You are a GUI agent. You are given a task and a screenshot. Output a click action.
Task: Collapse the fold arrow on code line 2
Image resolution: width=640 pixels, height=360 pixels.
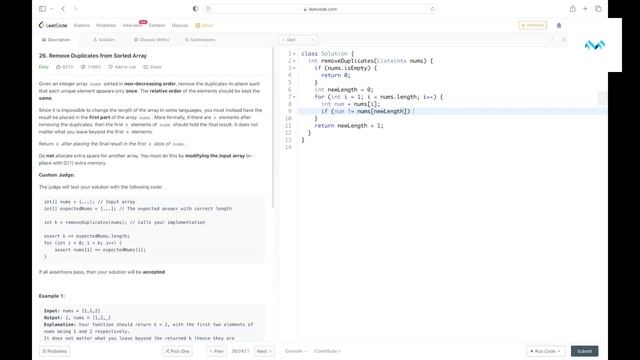pyautogui.click(x=294, y=61)
